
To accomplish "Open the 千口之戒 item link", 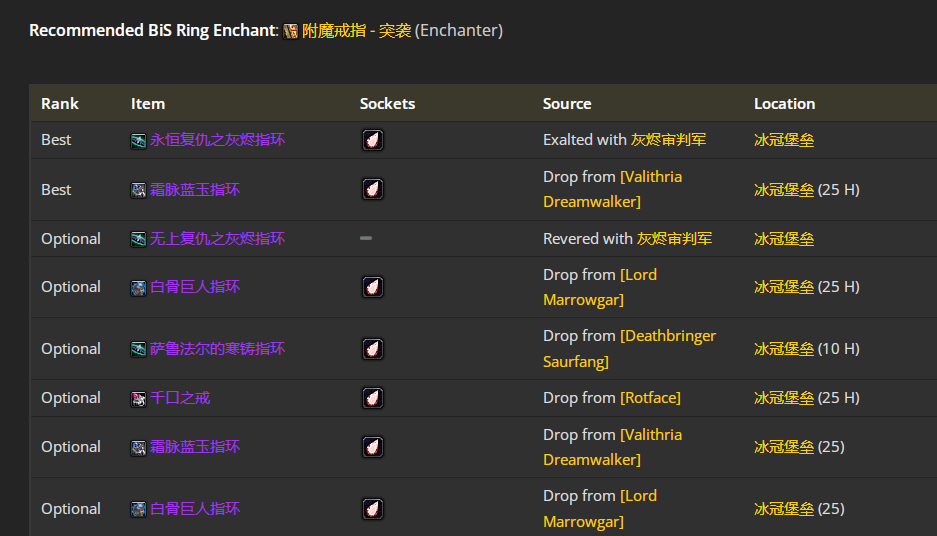I will tap(180, 398).
